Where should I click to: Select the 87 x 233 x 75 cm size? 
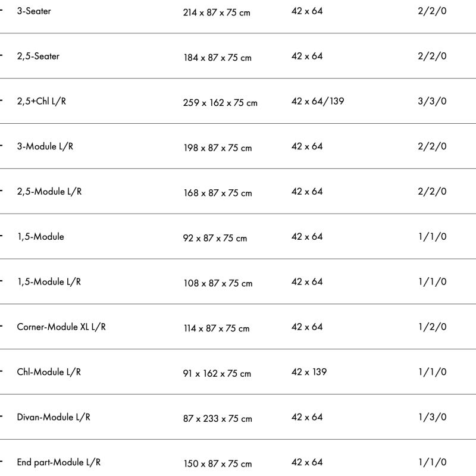(217, 419)
